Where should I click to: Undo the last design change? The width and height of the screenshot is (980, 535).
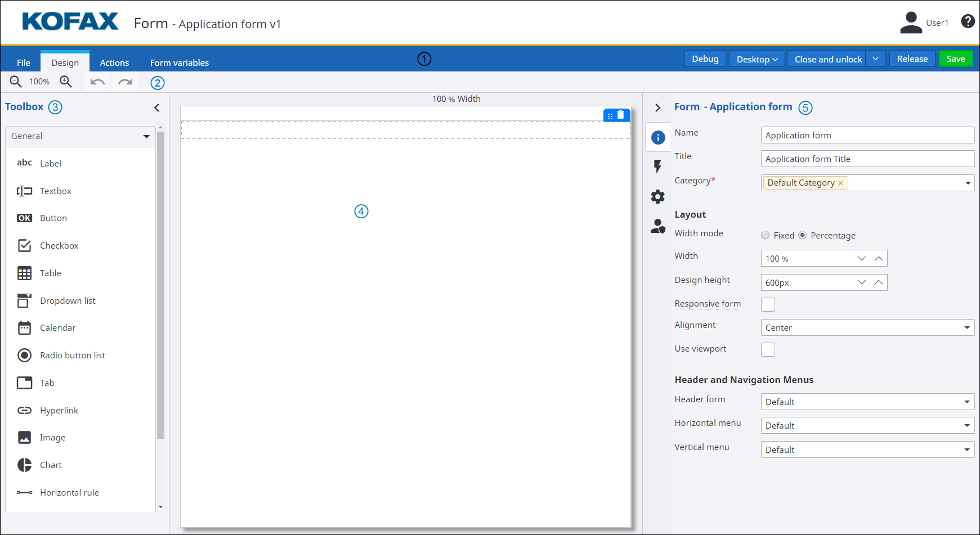click(97, 82)
